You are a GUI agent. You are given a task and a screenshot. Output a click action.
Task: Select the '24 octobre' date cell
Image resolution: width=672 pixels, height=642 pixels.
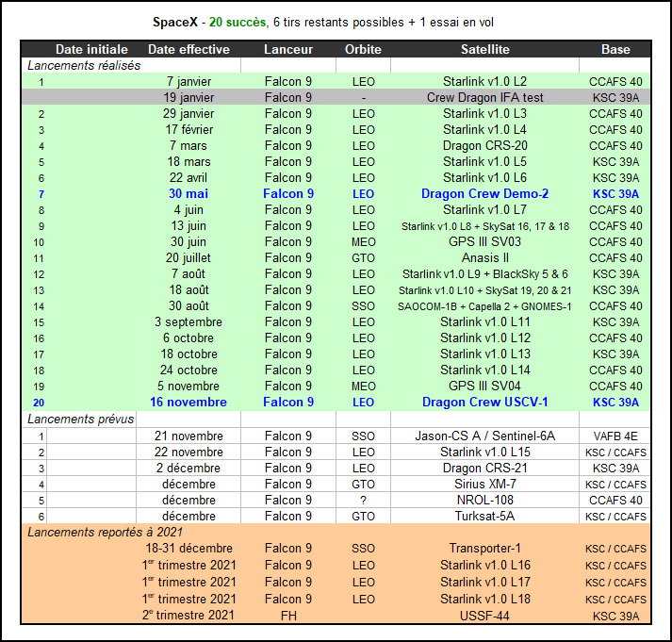[188, 370]
